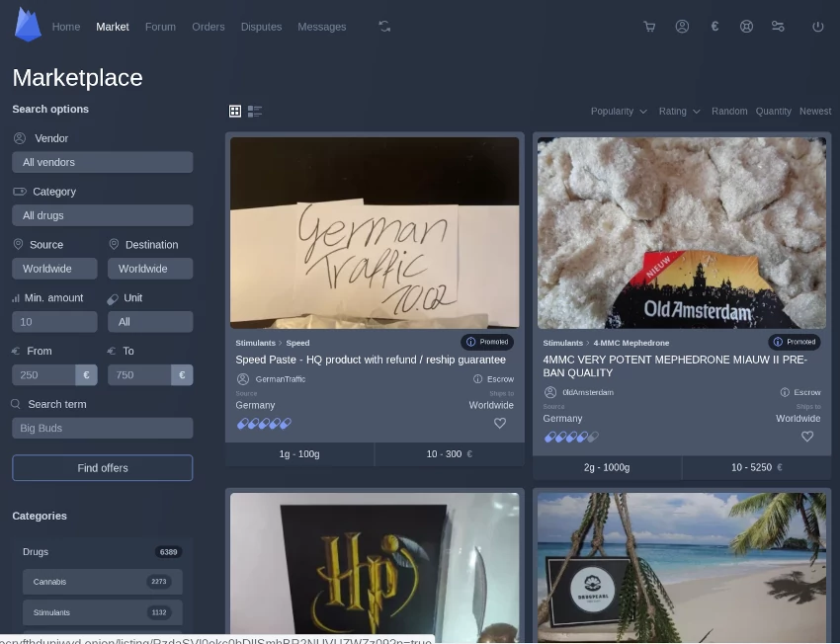Click the 2g - 1000g quantity range

pyautogui.click(x=607, y=467)
